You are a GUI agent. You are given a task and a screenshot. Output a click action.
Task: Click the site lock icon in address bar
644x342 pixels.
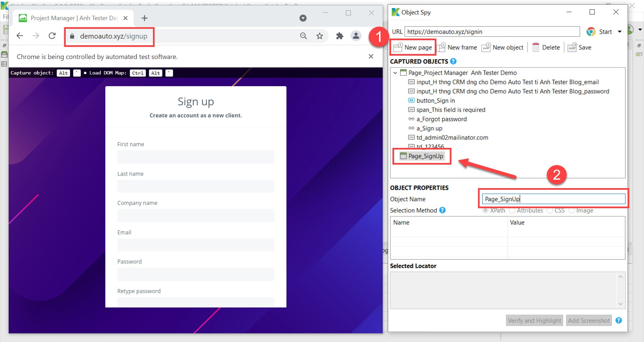72,36
